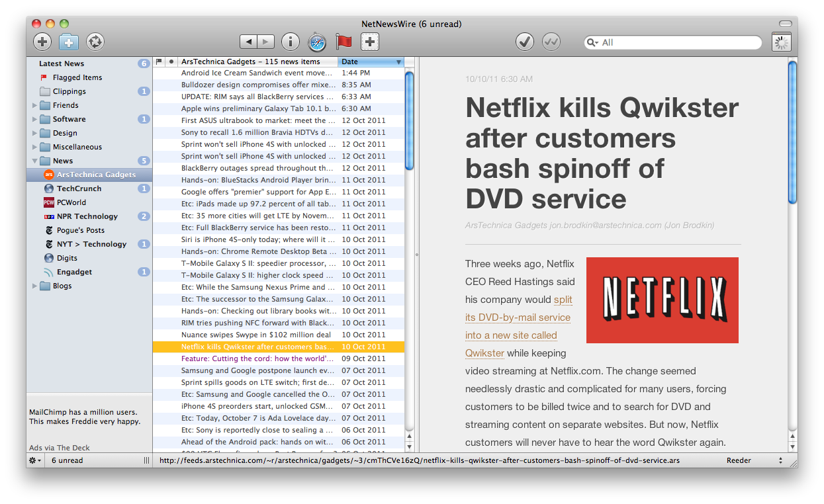Open gear action menu in status bar

pyautogui.click(x=34, y=460)
